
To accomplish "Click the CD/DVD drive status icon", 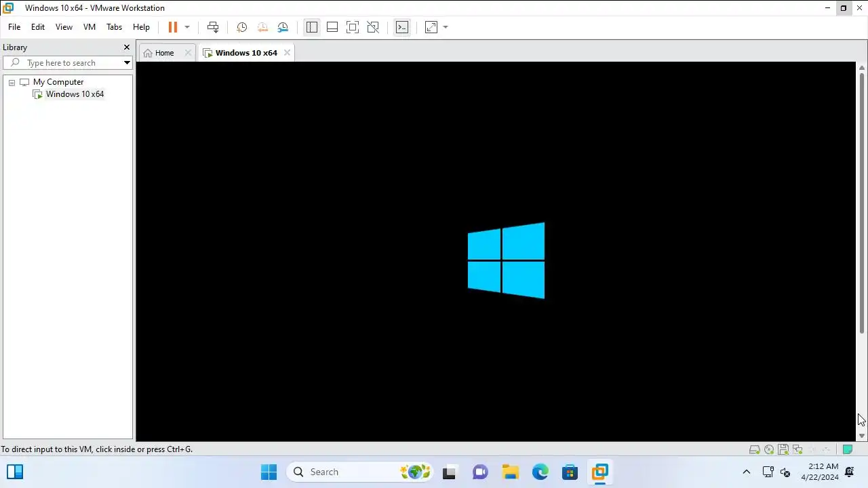I will tap(769, 449).
